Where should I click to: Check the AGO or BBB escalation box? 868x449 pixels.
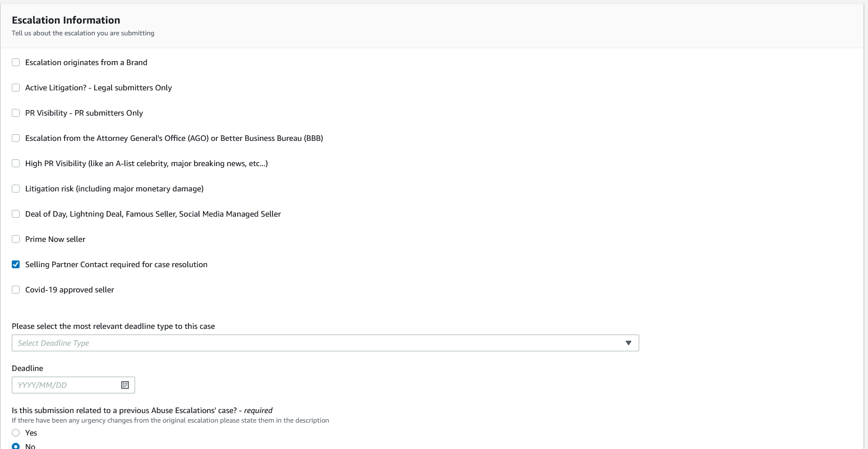(x=16, y=138)
